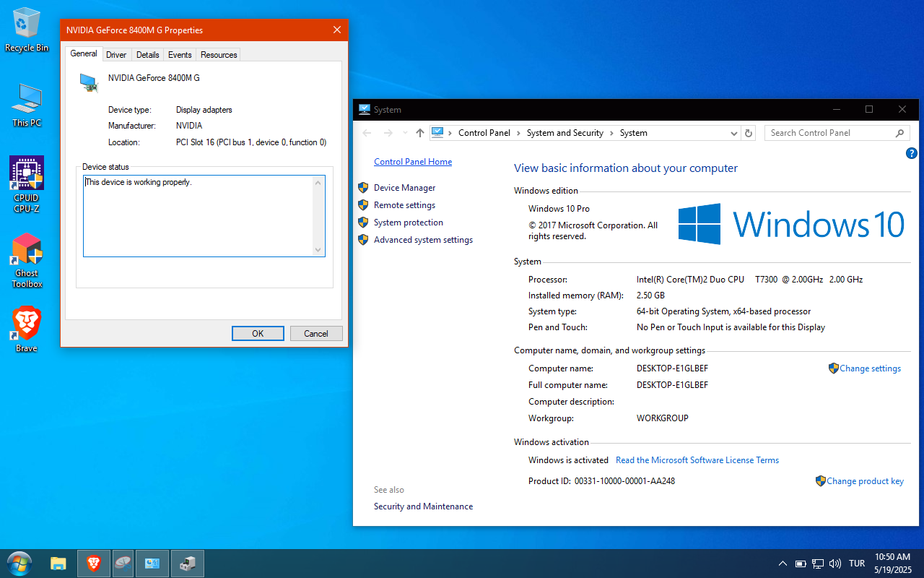
Task: Open the Start menu orb
Action: 19,563
